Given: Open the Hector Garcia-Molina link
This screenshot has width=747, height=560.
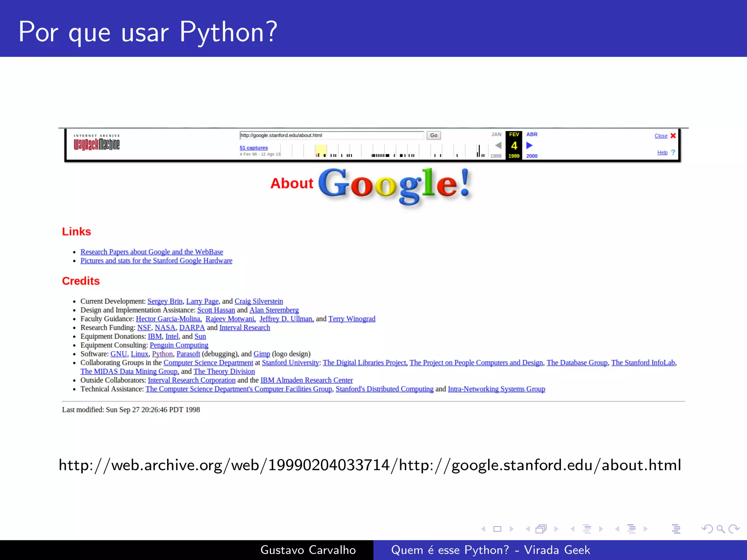Looking at the screenshot, I should [x=169, y=319].
